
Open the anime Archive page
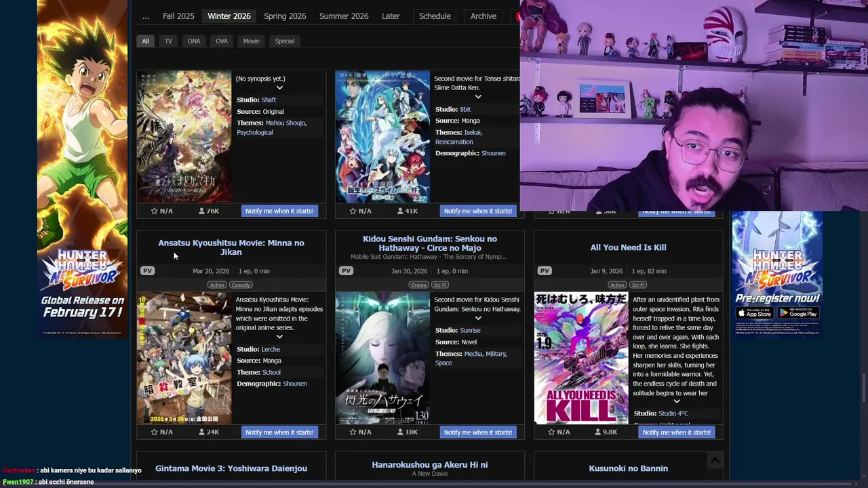coord(484,16)
